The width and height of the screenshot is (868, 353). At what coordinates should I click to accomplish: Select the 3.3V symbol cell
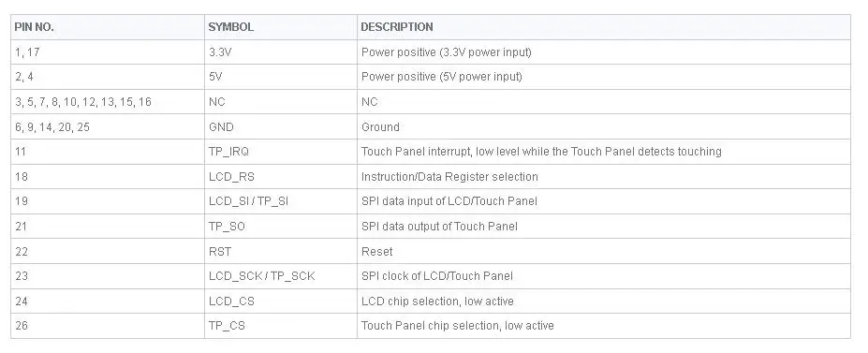pyautogui.click(x=281, y=52)
